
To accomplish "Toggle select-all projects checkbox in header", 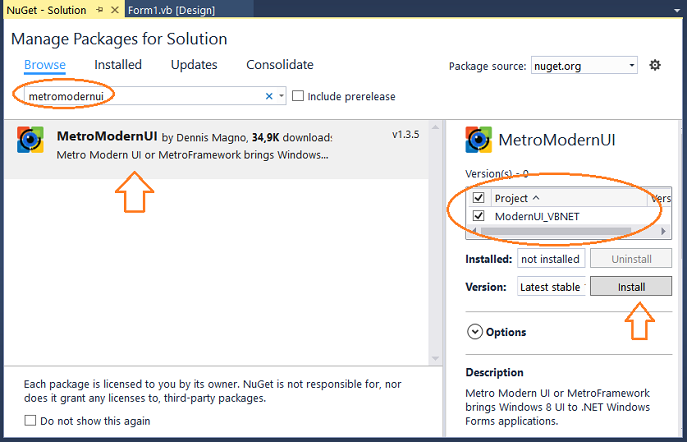I will (x=478, y=198).
